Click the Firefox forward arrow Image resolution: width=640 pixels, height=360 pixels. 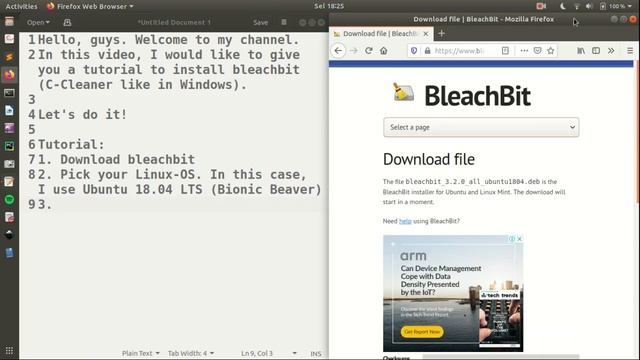pos(353,51)
